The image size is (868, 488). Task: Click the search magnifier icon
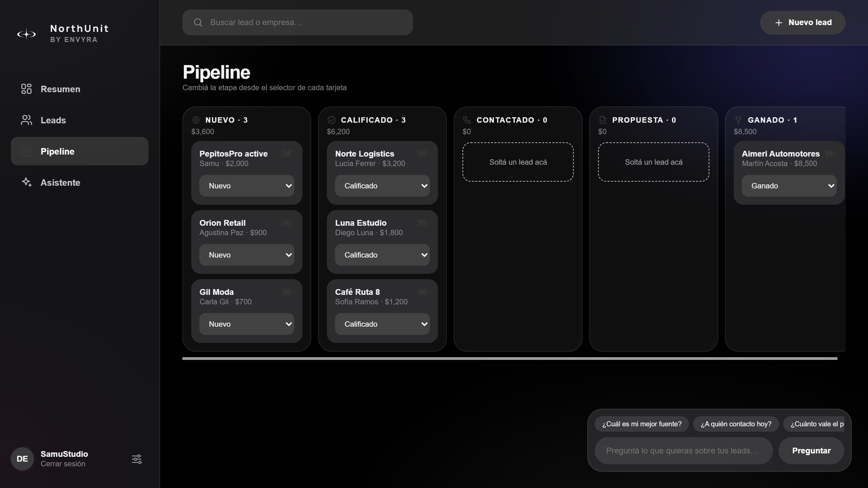198,22
